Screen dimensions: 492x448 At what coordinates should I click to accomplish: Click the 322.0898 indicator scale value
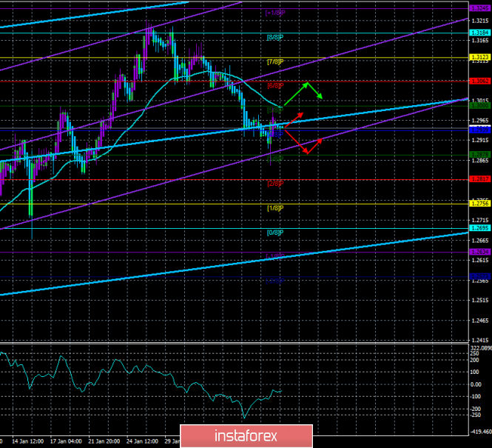tap(481, 348)
